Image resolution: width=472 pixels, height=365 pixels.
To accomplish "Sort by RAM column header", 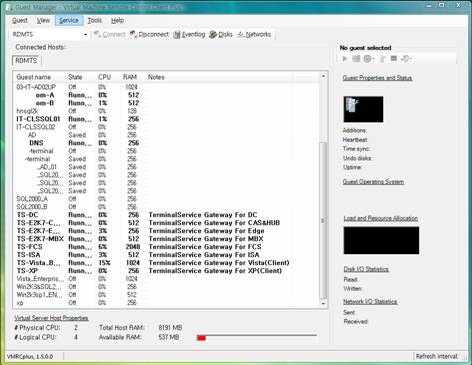I will pyautogui.click(x=132, y=77).
